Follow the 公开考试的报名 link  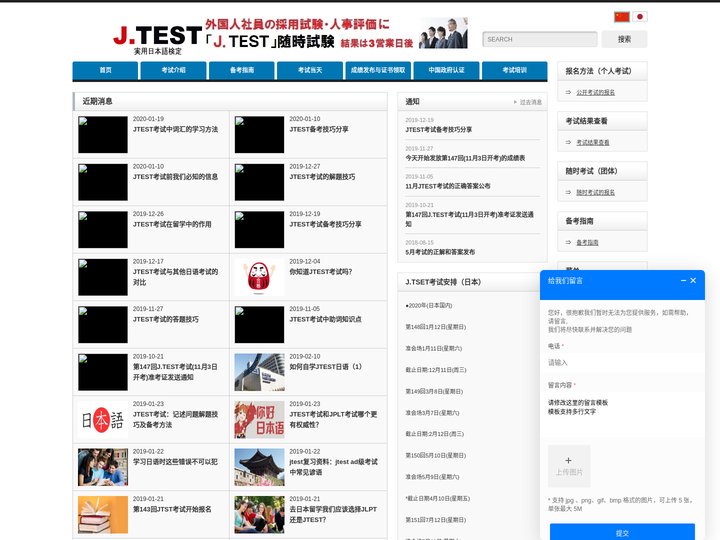tap(596, 92)
